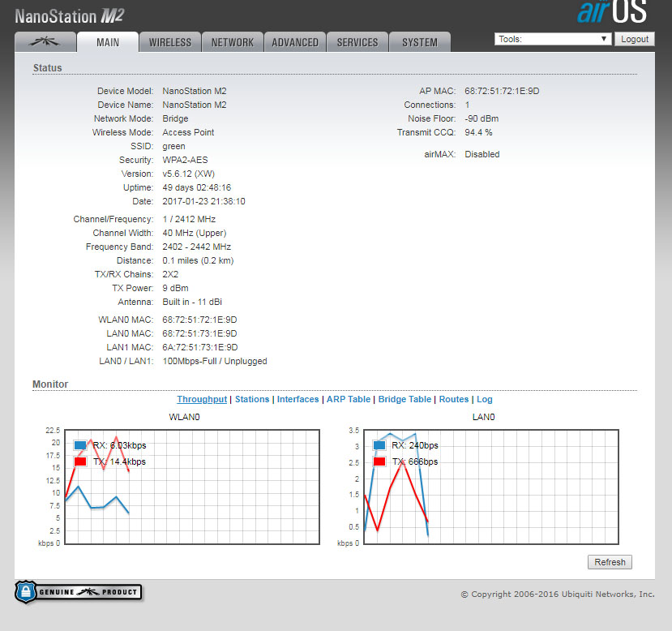Click the Status section heading

(x=48, y=68)
